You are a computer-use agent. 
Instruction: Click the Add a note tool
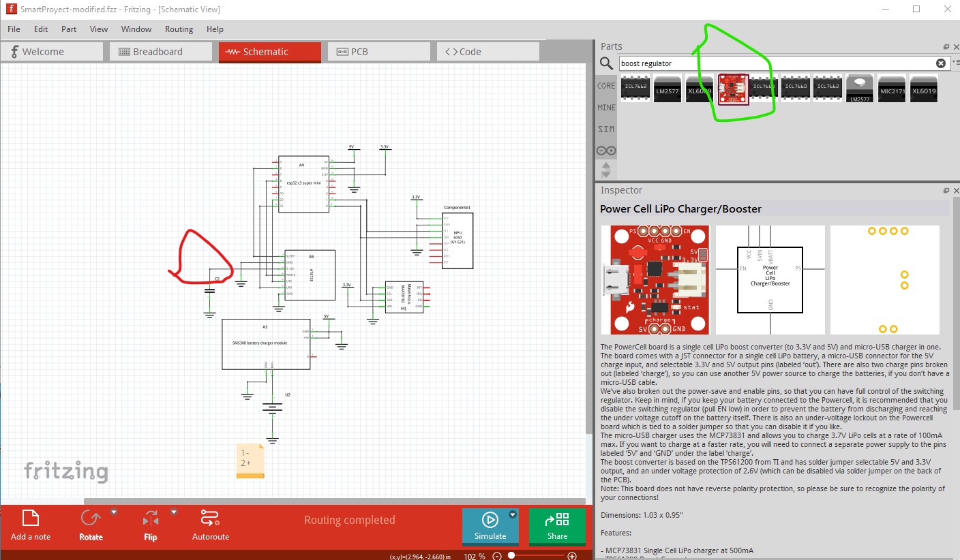click(x=31, y=525)
